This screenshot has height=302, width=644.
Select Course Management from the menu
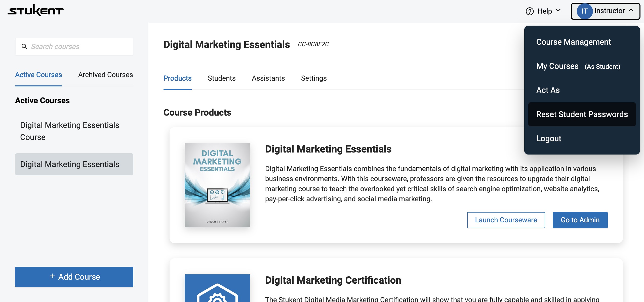pos(573,42)
